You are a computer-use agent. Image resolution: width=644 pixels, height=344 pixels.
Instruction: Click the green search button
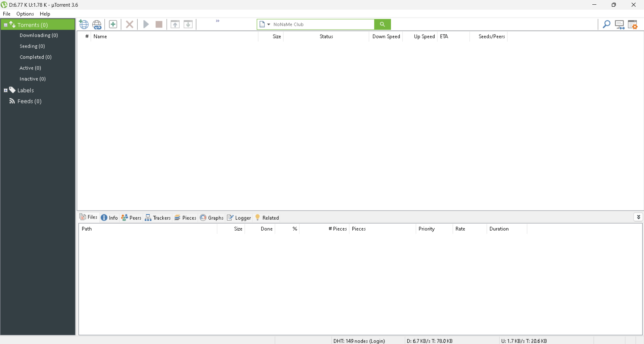[382, 24]
